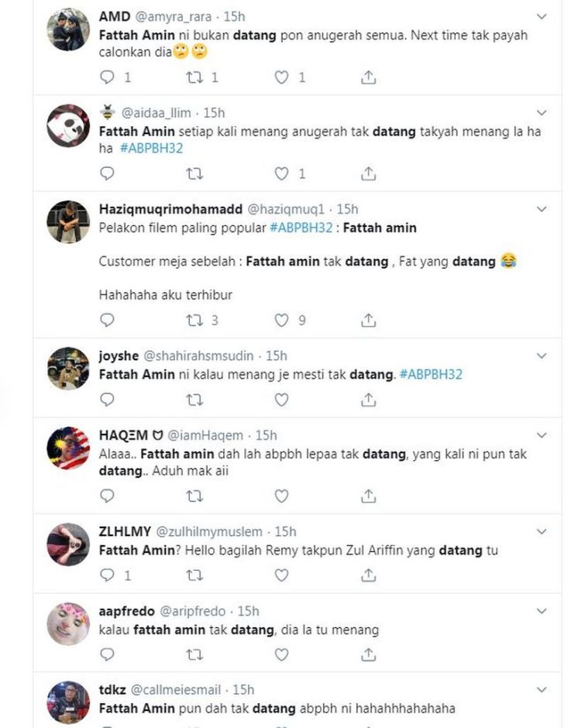
Task: Open #ABPBH32 hashtag in @aidaa_llim's tweet
Action: coord(152,148)
